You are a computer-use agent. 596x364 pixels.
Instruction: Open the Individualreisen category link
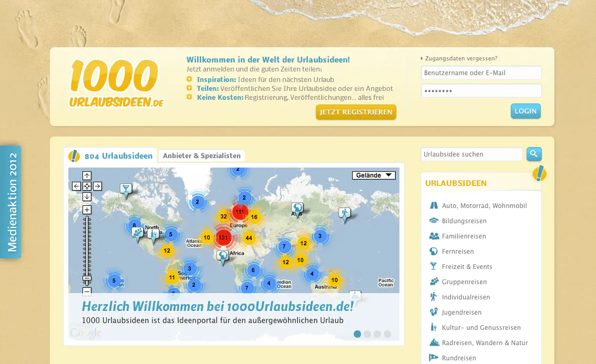coord(466,297)
